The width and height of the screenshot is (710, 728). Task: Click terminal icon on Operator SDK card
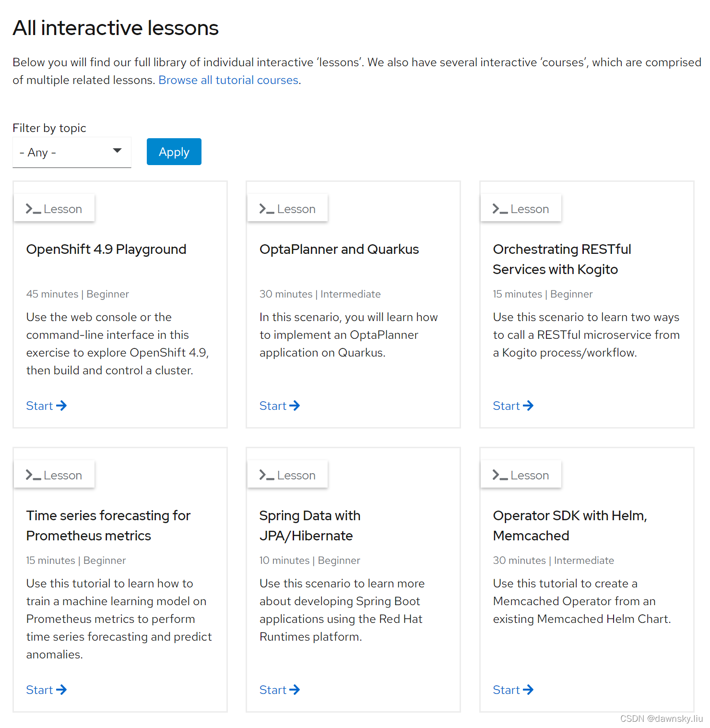[500, 475]
